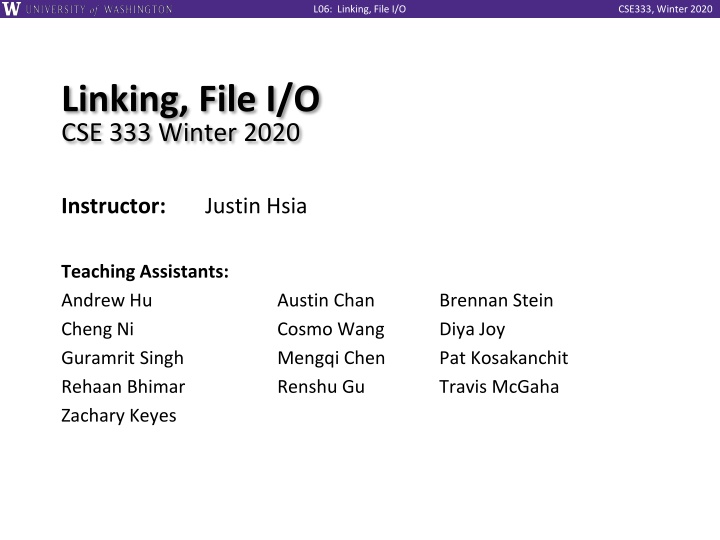720x540 pixels.
Task: Click the instructor name 'Justin Hsia'
Action: [x=255, y=206]
